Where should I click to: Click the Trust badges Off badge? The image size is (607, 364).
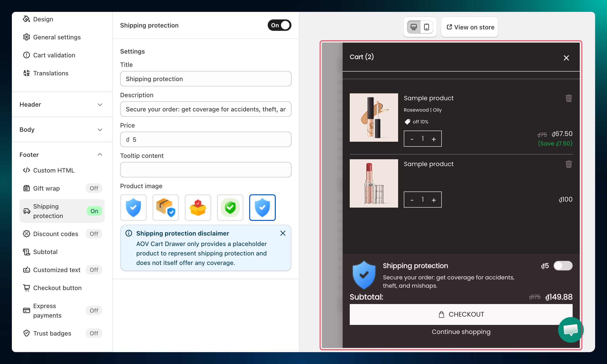94,333
